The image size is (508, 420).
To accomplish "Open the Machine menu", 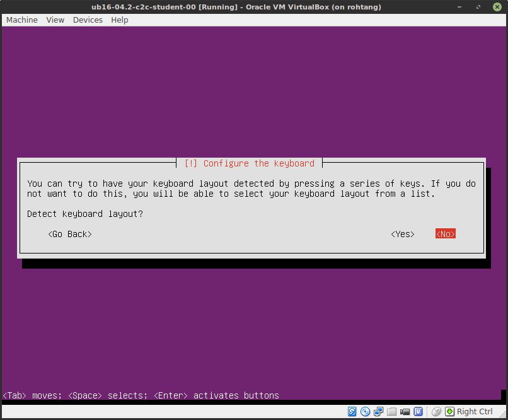I will coord(21,20).
